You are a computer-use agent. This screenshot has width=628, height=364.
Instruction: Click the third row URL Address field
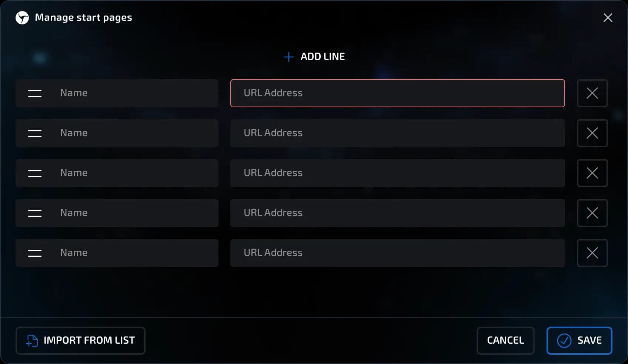click(x=397, y=173)
